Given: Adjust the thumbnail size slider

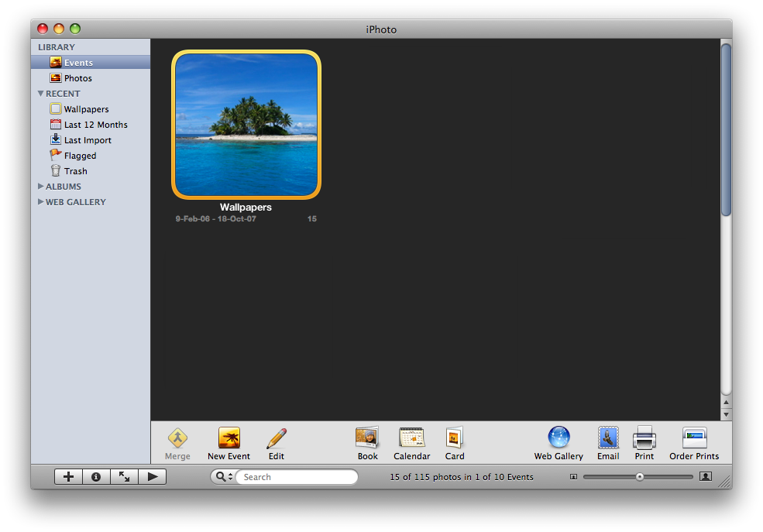Looking at the screenshot, I should (x=639, y=477).
